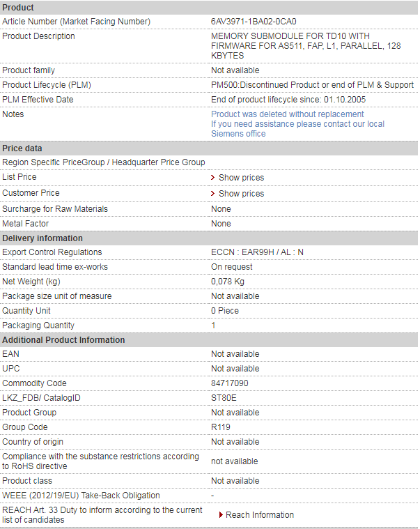Click the red chevron beside Customer Price
420x529 pixels.
[x=213, y=194]
